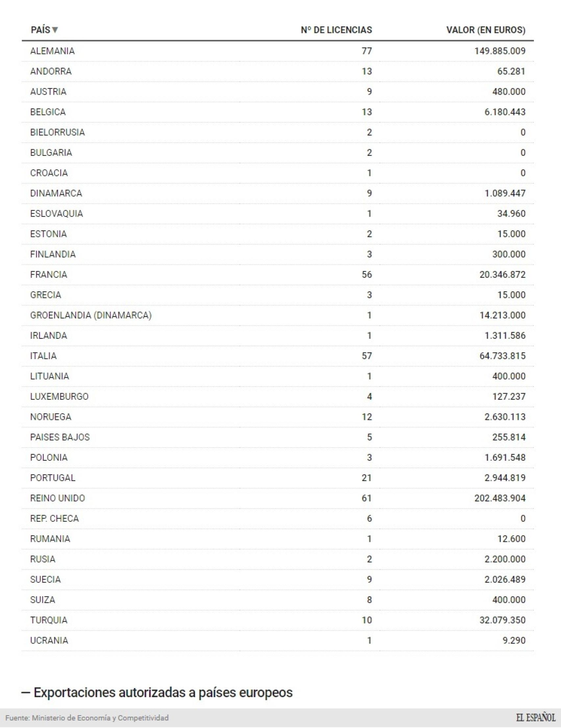Click the BIELORRUSIA country cell
561x728 pixels.
tap(57, 132)
